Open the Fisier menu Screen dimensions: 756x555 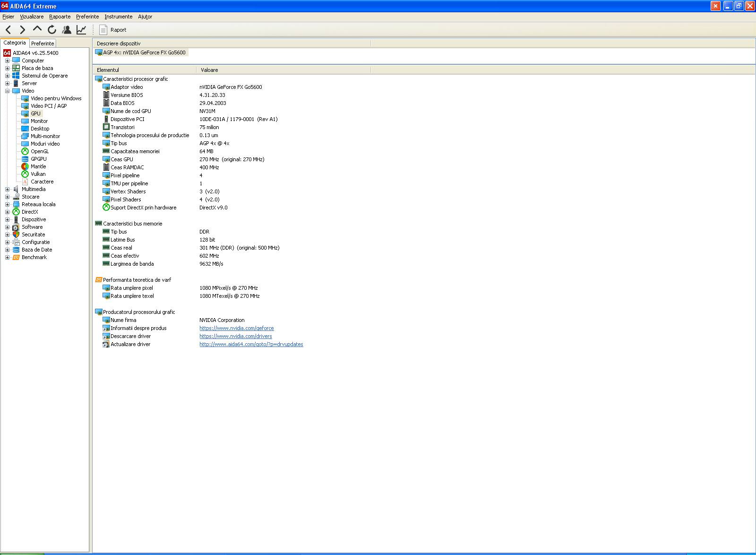(8, 17)
